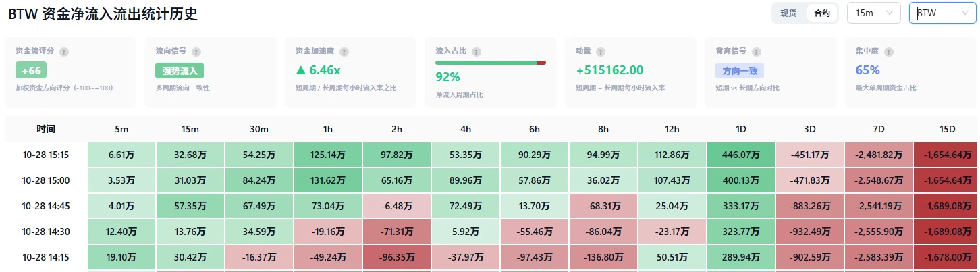Viewport: 980px width, 272px height.
Task: Click the 10-28 15:00 time row
Action: [x=46, y=180]
